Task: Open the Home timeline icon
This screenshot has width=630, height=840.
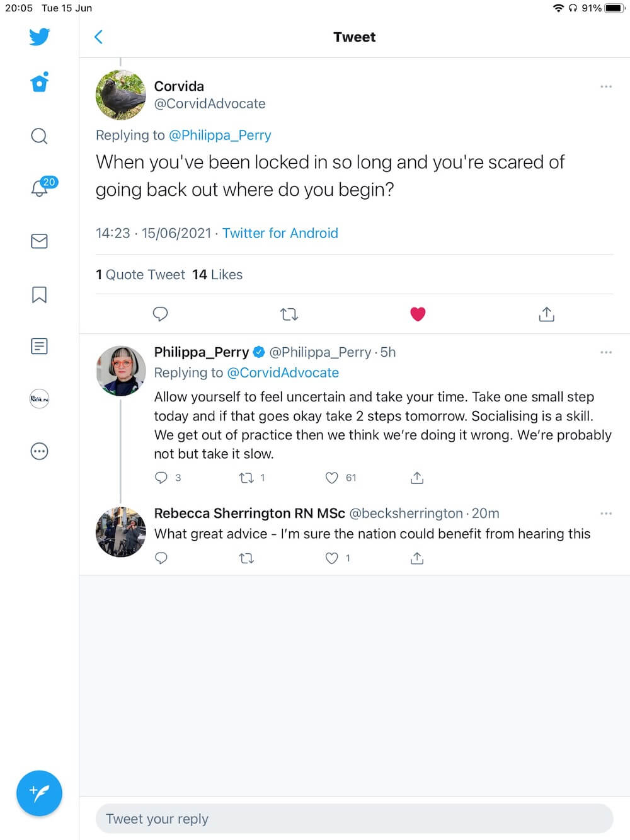Action: pos(39,83)
